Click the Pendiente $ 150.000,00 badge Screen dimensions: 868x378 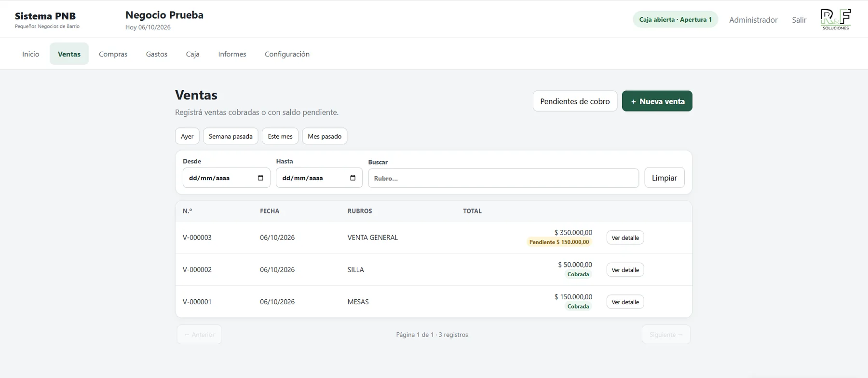(559, 242)
